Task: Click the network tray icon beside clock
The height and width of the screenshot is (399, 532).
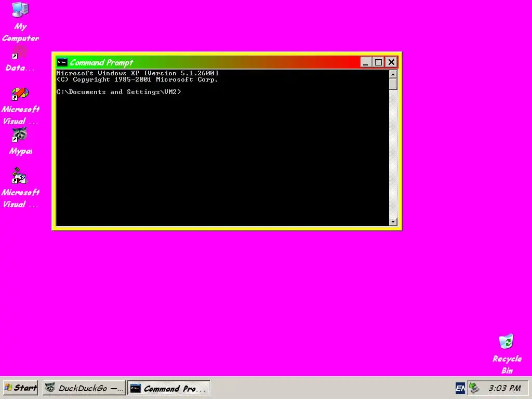Action: [474, 388]
